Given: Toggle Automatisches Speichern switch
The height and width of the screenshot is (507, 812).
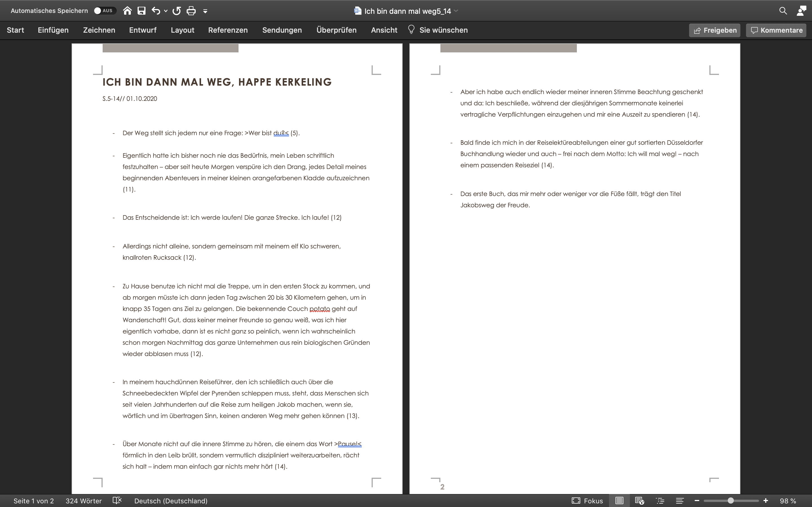Looking at the screenshot, I should coord(105,11).
